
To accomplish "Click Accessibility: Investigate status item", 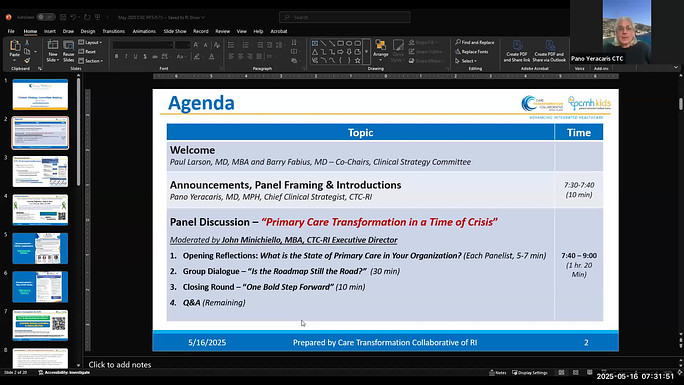I will click(64, 372).
